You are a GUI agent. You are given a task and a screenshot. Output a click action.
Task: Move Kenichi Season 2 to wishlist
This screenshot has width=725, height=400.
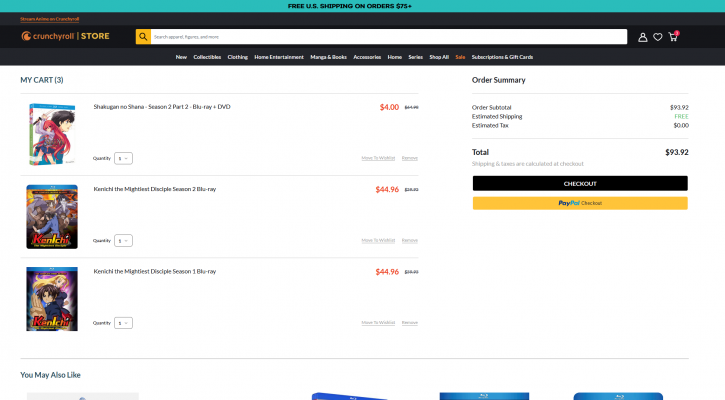(x=378, y=240)
